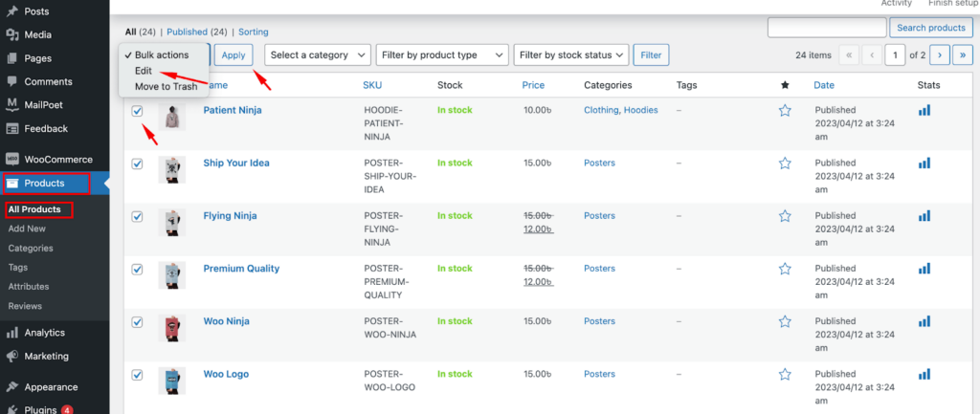Uncheck the Premium Quality product checkbox
980x414 pixels.
point(138,269)
